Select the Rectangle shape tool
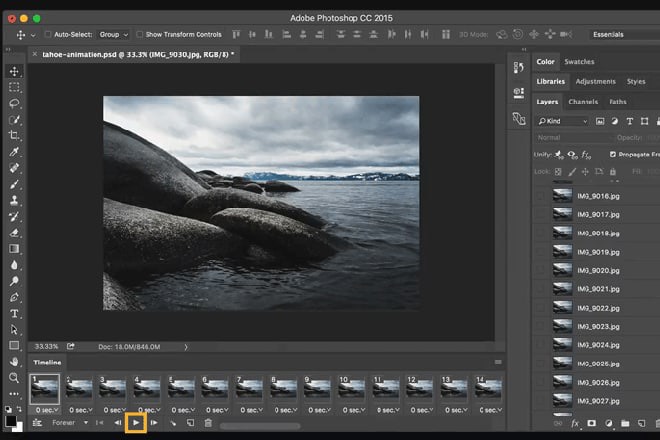Image resolution: width=660 pixels, height=440 pixels. pos(14,345)
